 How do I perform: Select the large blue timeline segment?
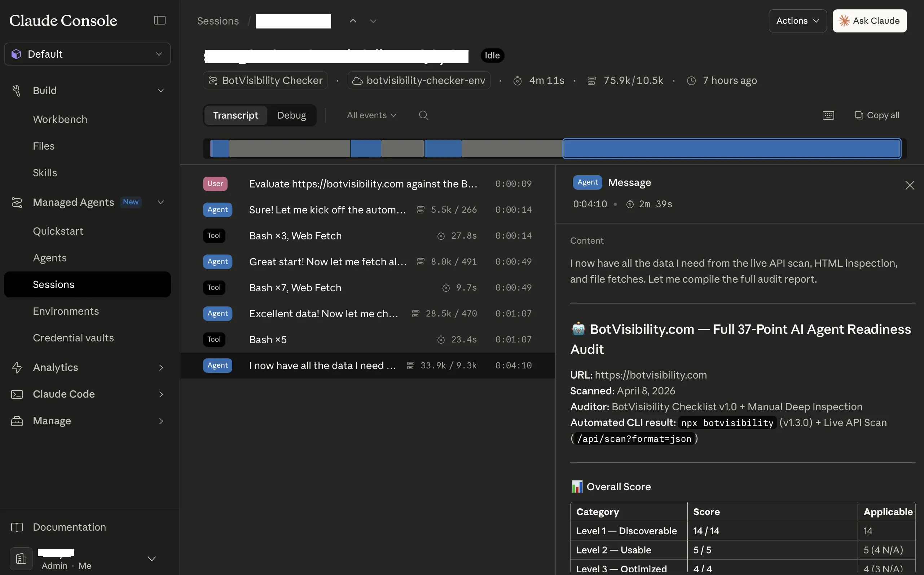731,148
